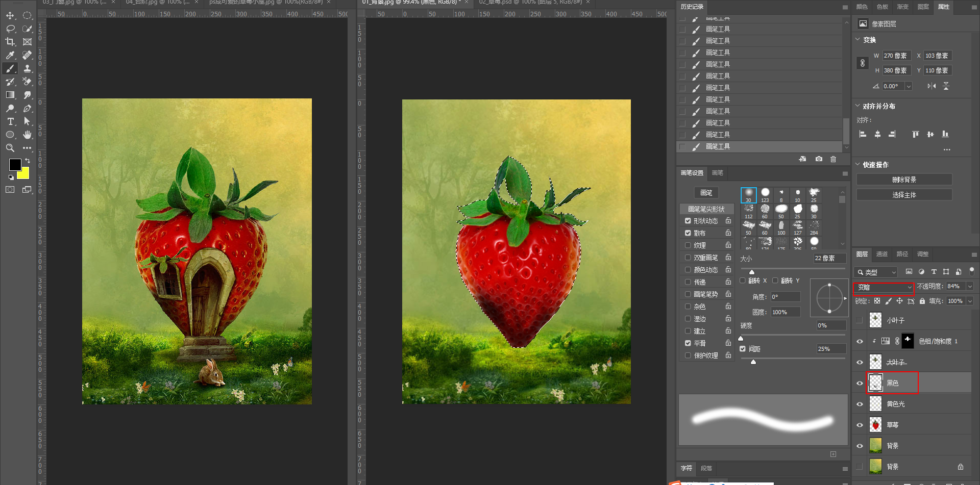Disable 形状动态 brush setting checkbox
980x485 pixels.
pyautogui.click(x=688, y=221)
